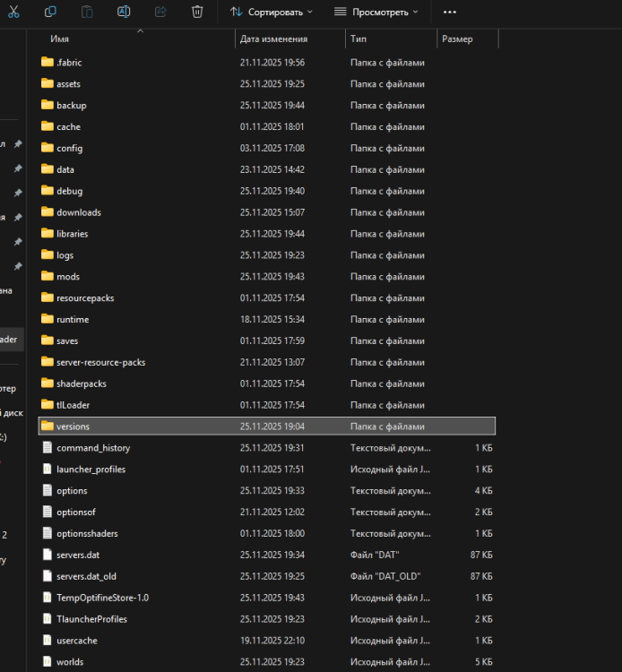Select the servers.dat file icon
Image resolution: width=622 pixels, height=672 pixels.
point(48,555)
